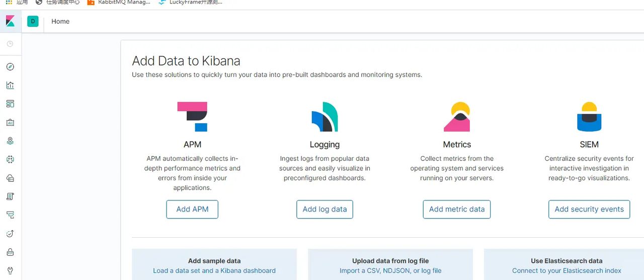The image size is (644, 280).
Task: Open APM icon in sidebar
Action: click(10, 215)
